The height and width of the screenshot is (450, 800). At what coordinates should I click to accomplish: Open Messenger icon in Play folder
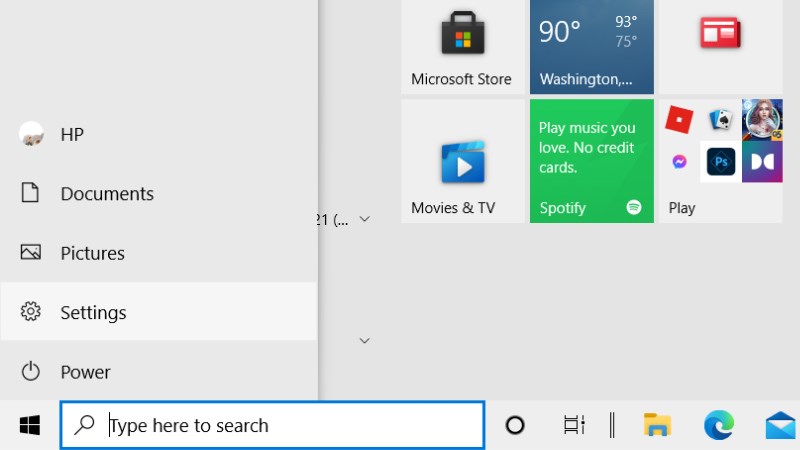[x=679, y=162]
